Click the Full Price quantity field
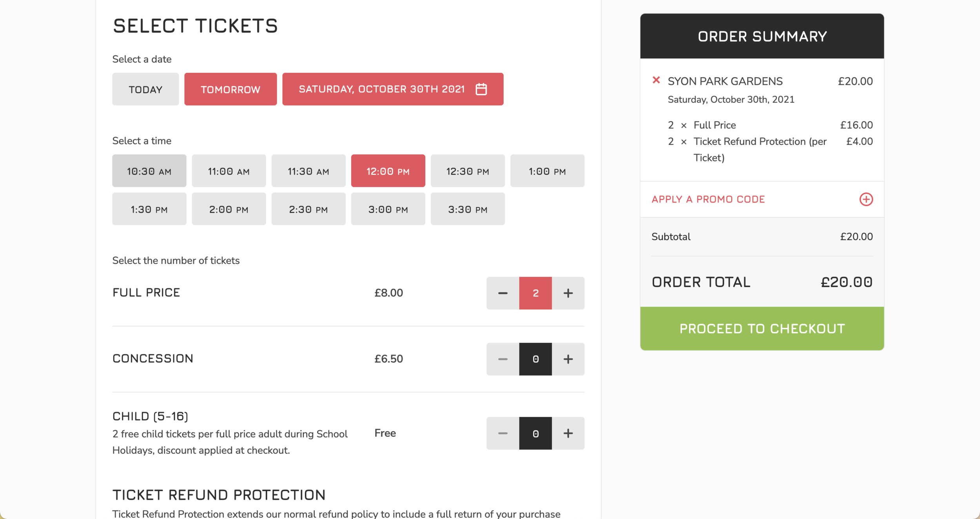980x519 pixels. point(535,293)
